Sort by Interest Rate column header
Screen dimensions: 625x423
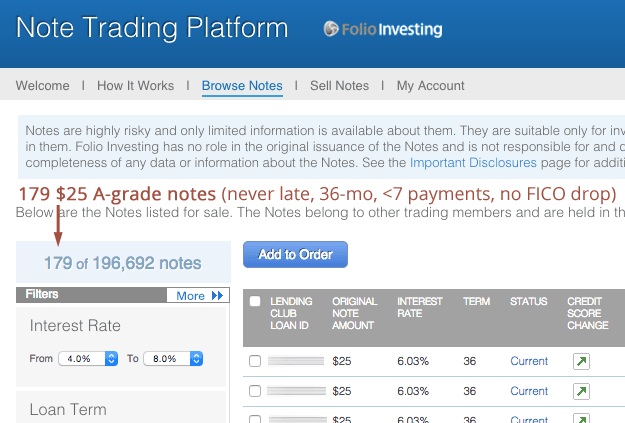[420, 307]
